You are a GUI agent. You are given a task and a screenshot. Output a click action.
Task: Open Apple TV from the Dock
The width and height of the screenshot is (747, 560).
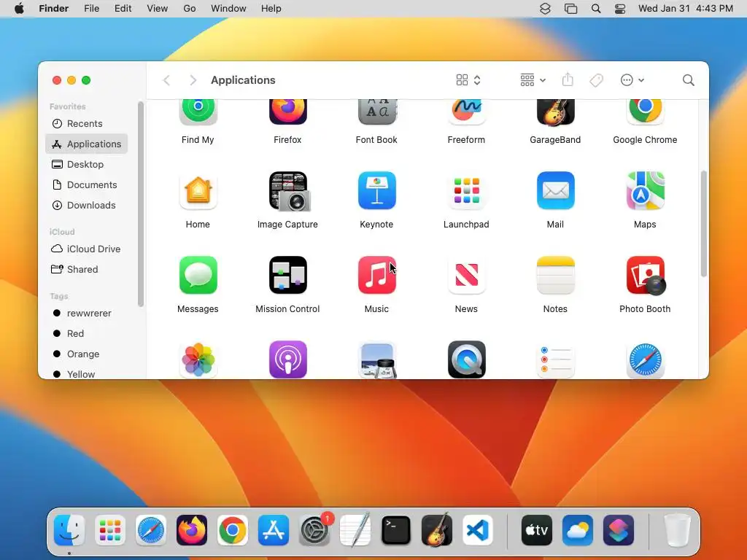pos(537,530)
